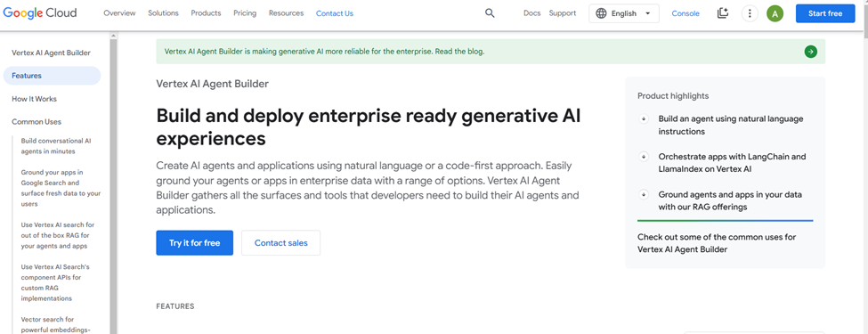Click arrow icon beside Ground agents and apps
The image size is (868, 334).
pos(644,194)
